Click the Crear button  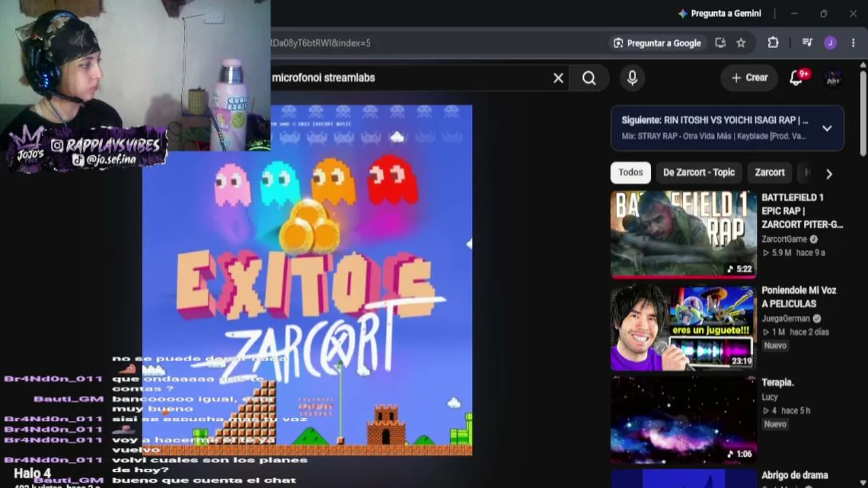pos(749,78)
